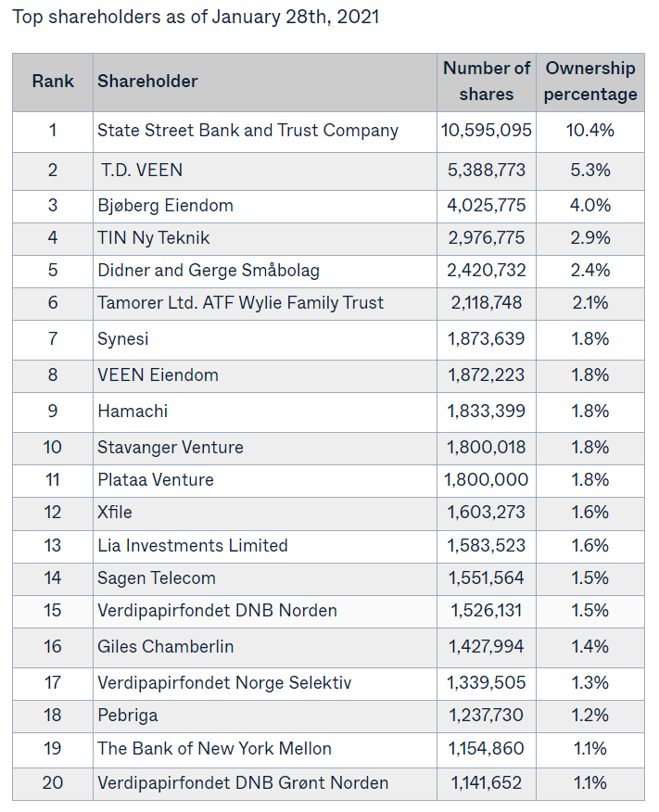
Task: Click the Ownership percentage header
Action: point(590,82)
